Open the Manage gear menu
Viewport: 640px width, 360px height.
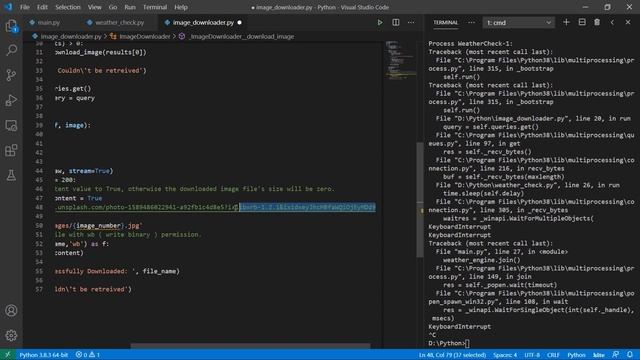coord(11,336)
